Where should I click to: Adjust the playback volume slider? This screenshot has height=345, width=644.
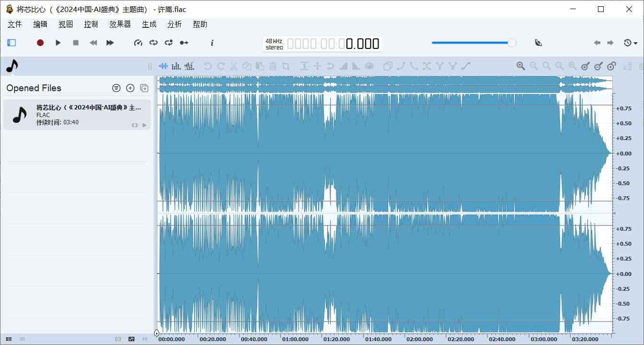tap(474, 43)
